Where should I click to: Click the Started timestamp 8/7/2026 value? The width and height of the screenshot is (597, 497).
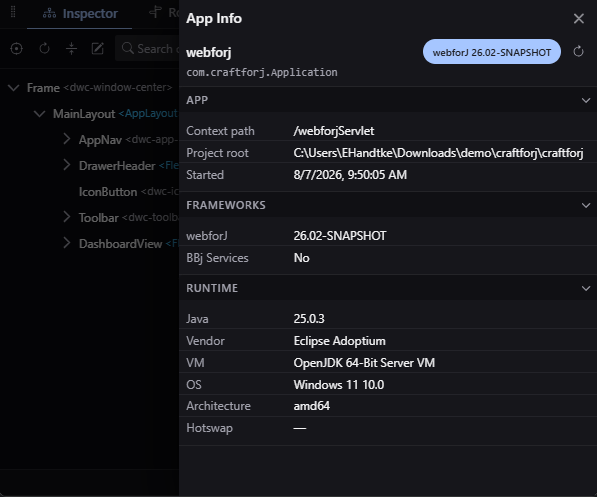tap(350, 175)
